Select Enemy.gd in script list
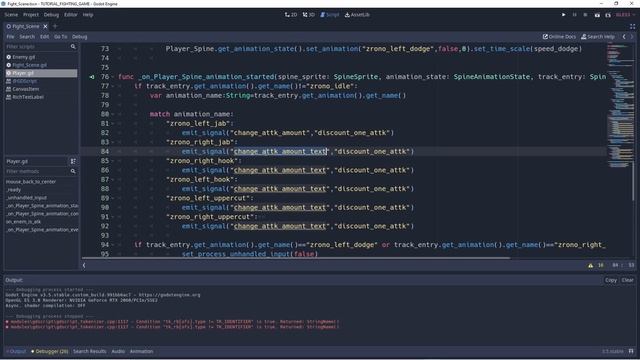The image size is (640, 360). (41, 57)
